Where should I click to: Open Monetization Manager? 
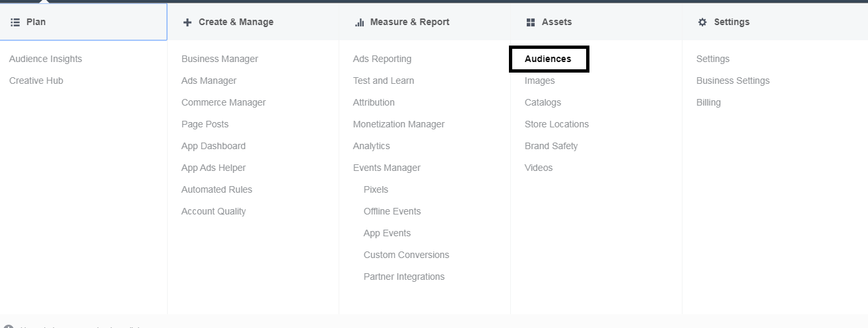(x=399, y=124)
